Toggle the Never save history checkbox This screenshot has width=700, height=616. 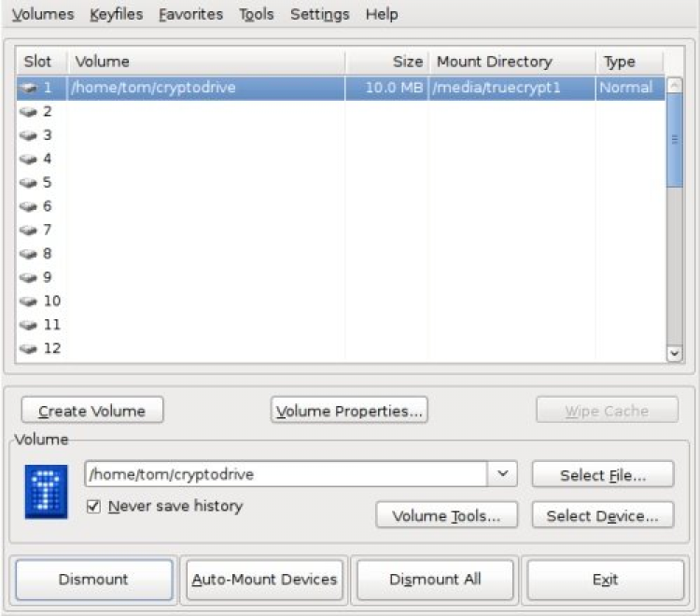click(x=93, y=506)
